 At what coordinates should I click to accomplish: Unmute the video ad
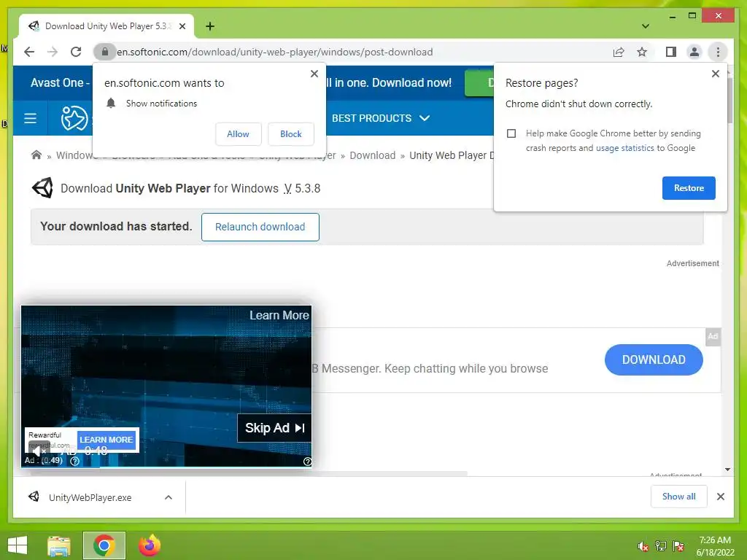[x=38, y=450]
